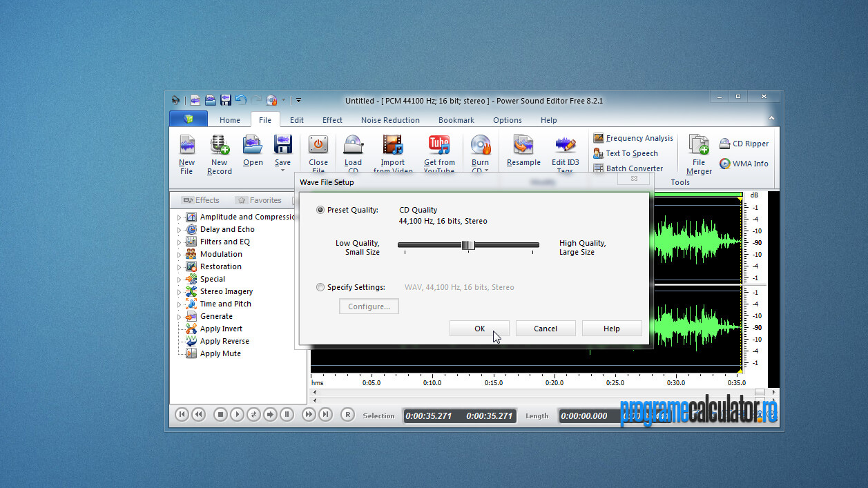Launch the File Merger tool
868x488 pixels.
(699, 146)
